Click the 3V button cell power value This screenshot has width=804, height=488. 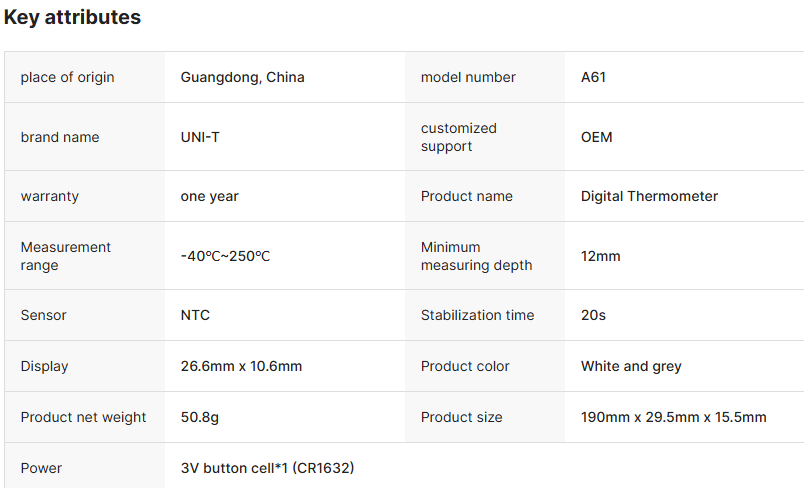tap(267, 468)
